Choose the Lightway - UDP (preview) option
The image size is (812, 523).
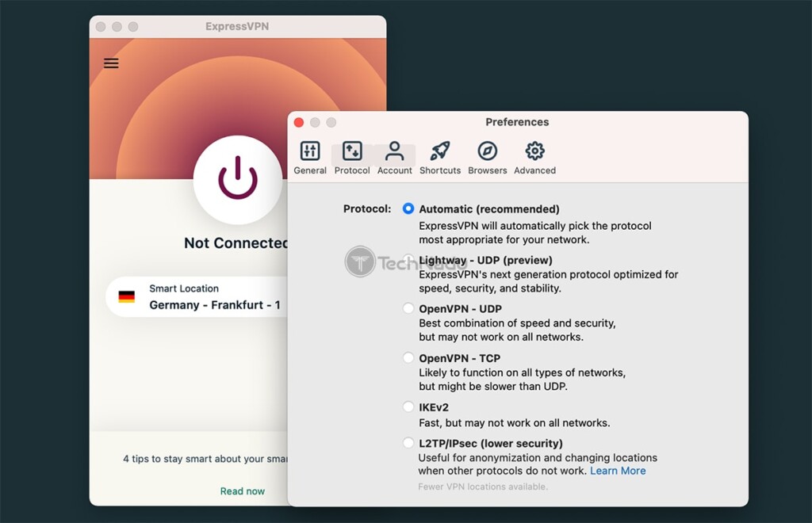408,259
